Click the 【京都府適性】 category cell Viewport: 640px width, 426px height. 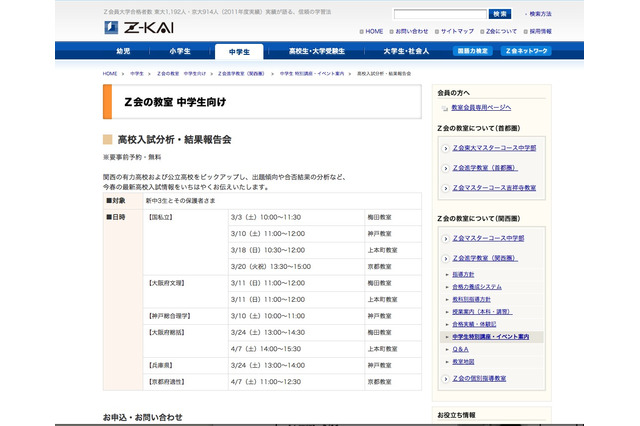tap(185, 382)
